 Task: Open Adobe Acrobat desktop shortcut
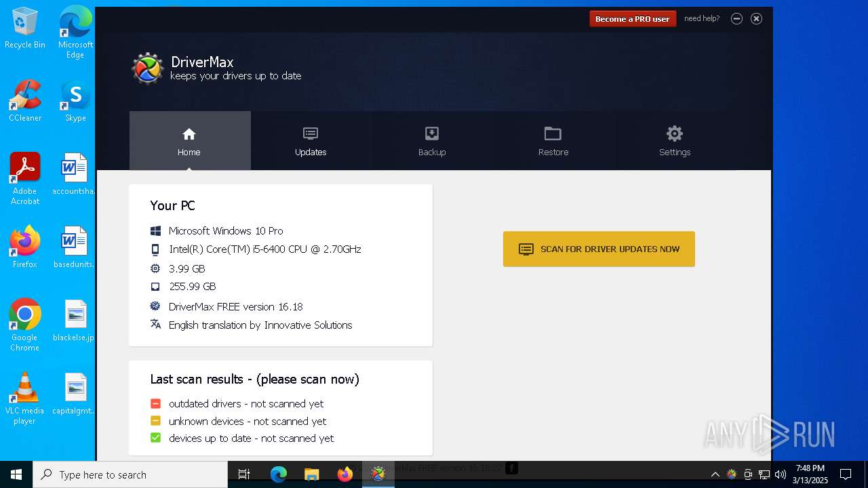point(25,179)
